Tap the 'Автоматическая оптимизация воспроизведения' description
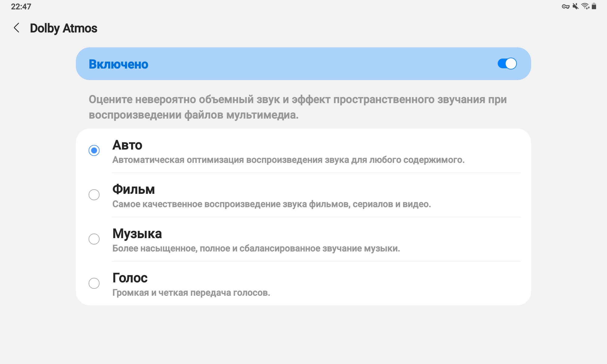Image resolution: width=607 pixels, height=364 pixels. click(x=288, y=160)
